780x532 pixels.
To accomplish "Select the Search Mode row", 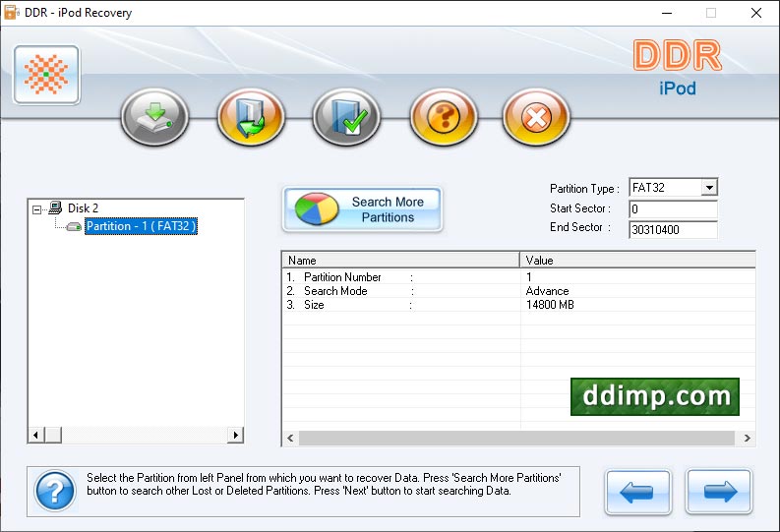I will 518,291.
